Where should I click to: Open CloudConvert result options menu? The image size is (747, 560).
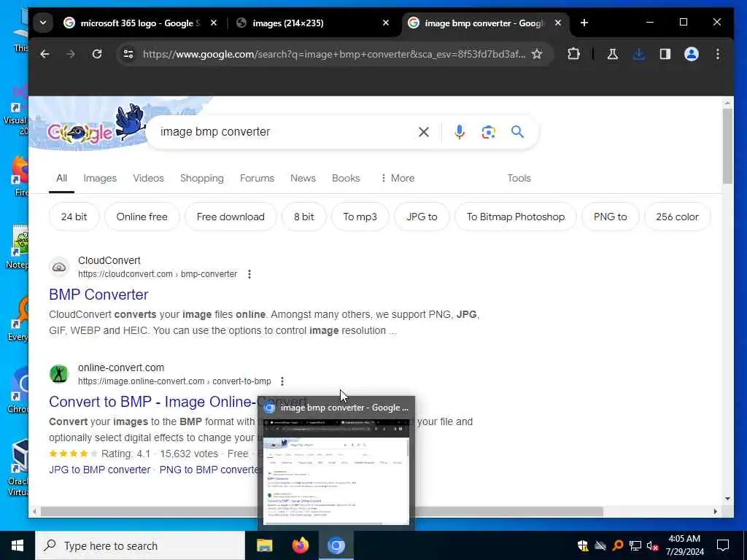coord(249,274)
